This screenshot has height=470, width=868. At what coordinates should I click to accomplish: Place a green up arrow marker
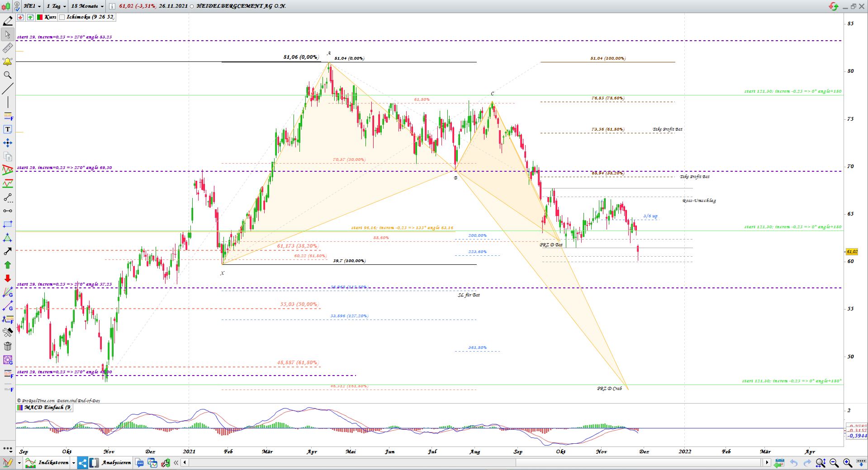click(x=8, y=265)
